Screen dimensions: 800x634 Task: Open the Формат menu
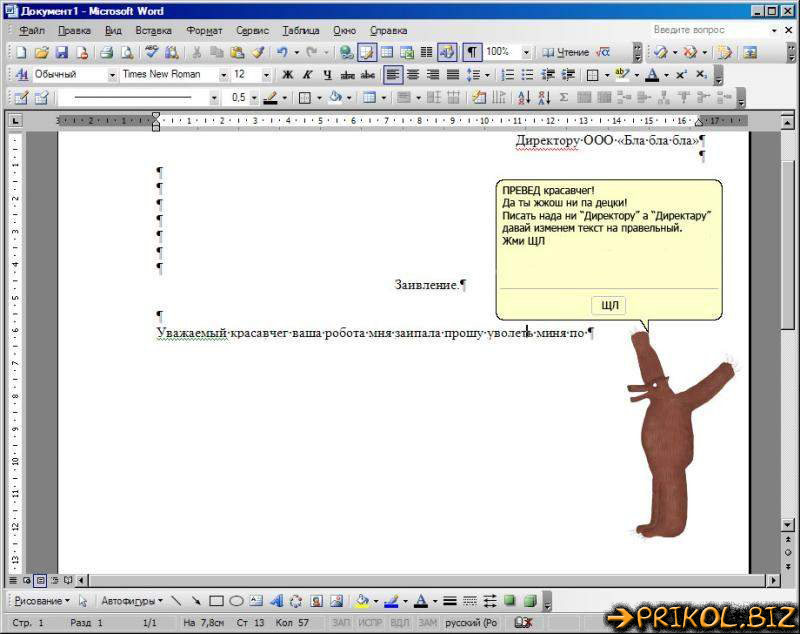coord(204,31)
